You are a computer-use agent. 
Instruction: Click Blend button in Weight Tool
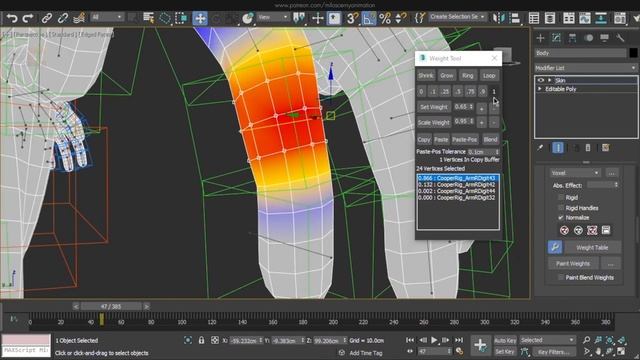490,140
